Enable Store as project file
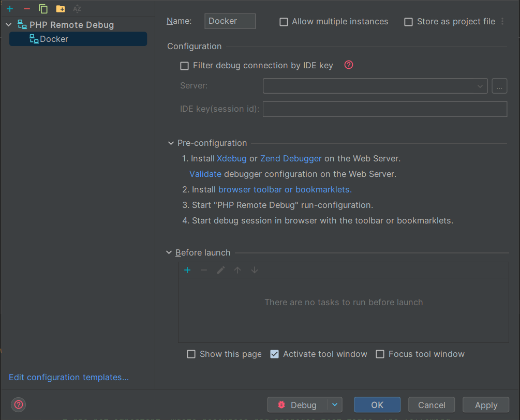520x420 pixels. pyautogui.click(x=409, y=22)
